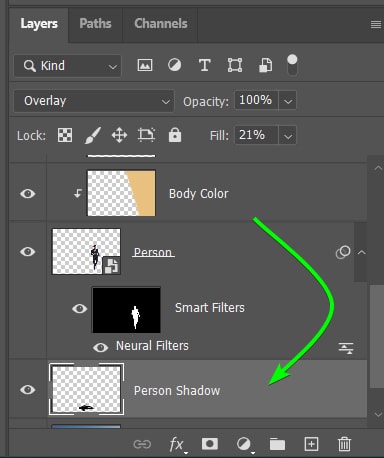Hide the Body Color layer
The image size is (384, 458).
(28, 193)
